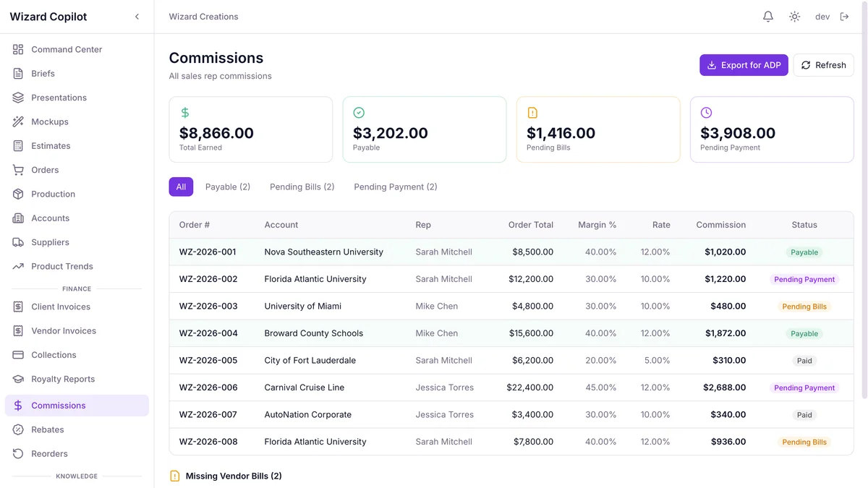View the Product Trends chart icon
This screenshot has width=868, height=488.
point(18,266)
